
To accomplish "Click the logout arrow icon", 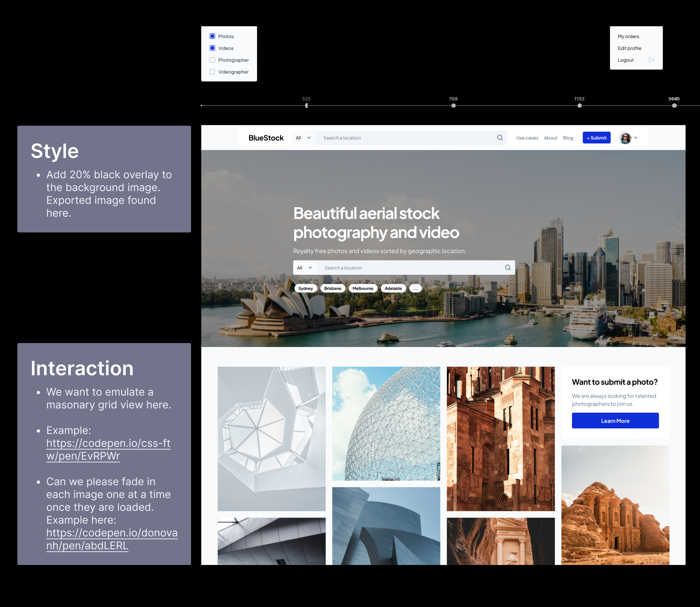I will [x=651, y=60].
